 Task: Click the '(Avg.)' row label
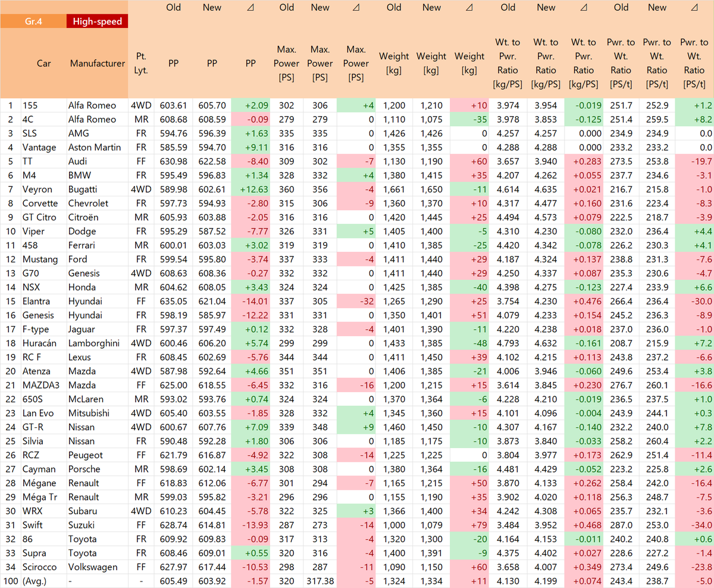point(44,581)
